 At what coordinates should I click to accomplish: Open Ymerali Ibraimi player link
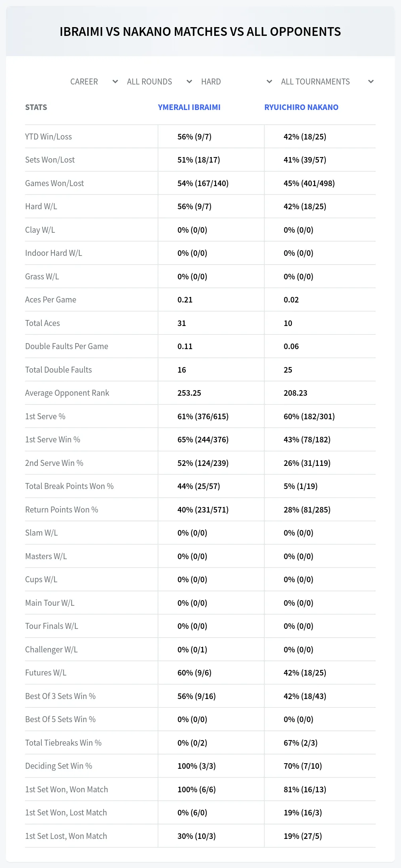tap(189, 107)
